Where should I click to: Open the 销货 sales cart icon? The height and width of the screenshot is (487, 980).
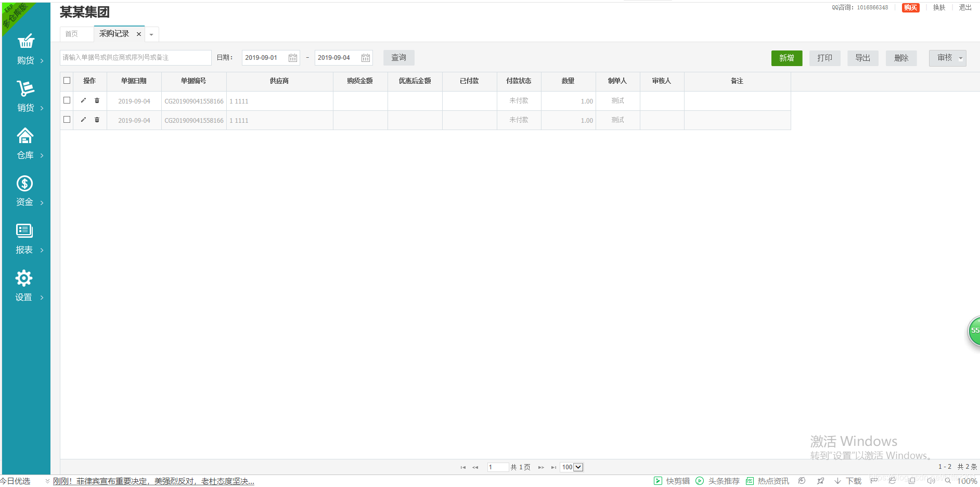tap(25, 88)
